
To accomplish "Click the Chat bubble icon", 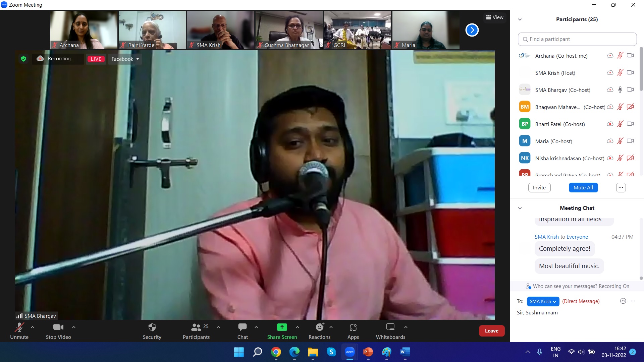I will 242,327.
